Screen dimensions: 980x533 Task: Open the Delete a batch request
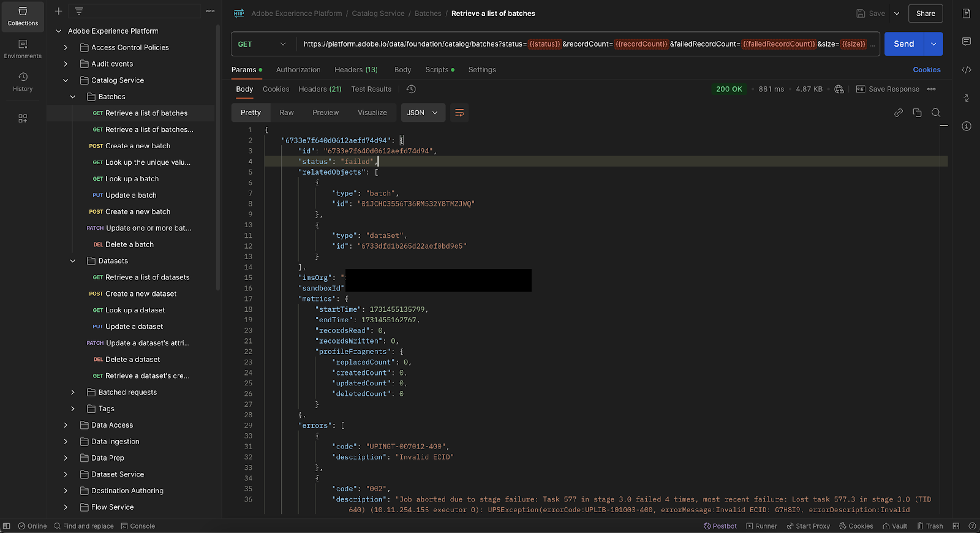(129, 244)
